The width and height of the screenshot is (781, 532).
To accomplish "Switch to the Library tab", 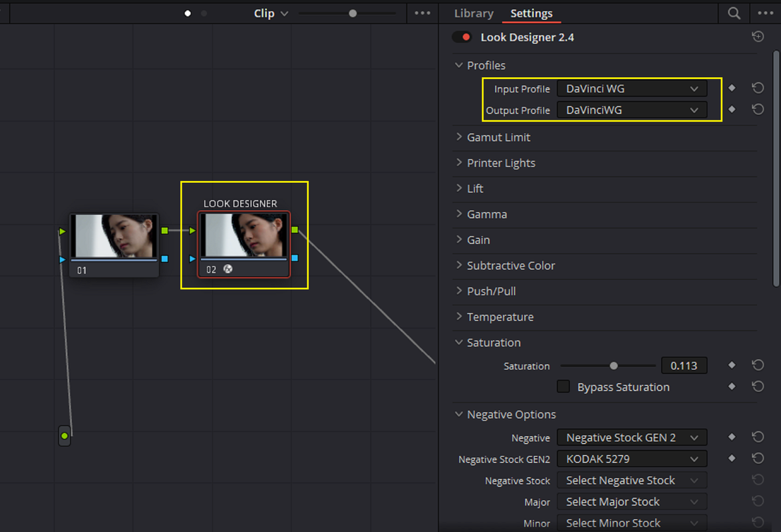I will (x=474, y=13).
